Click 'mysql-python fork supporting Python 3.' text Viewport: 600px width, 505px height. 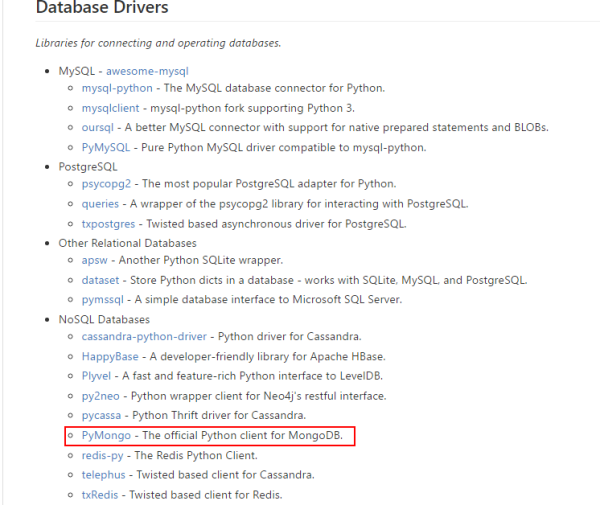tap(253, 108)
